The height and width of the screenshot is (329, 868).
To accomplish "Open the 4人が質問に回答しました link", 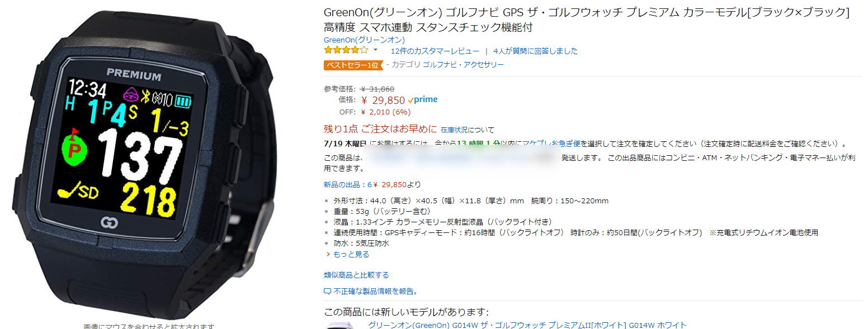I will 535,51.
